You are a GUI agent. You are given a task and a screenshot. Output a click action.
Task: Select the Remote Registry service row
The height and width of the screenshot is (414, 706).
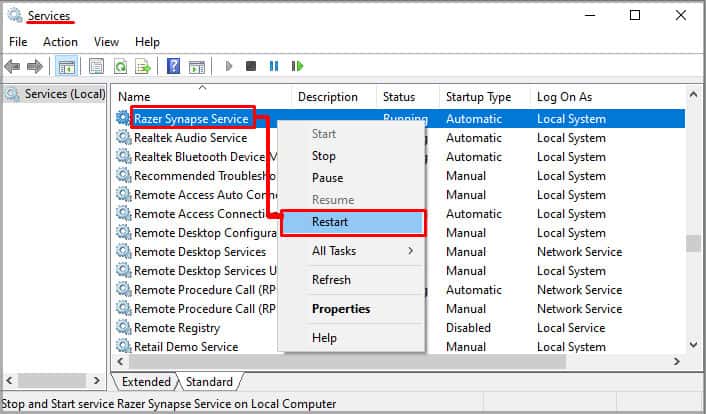(x=400, y=328)
